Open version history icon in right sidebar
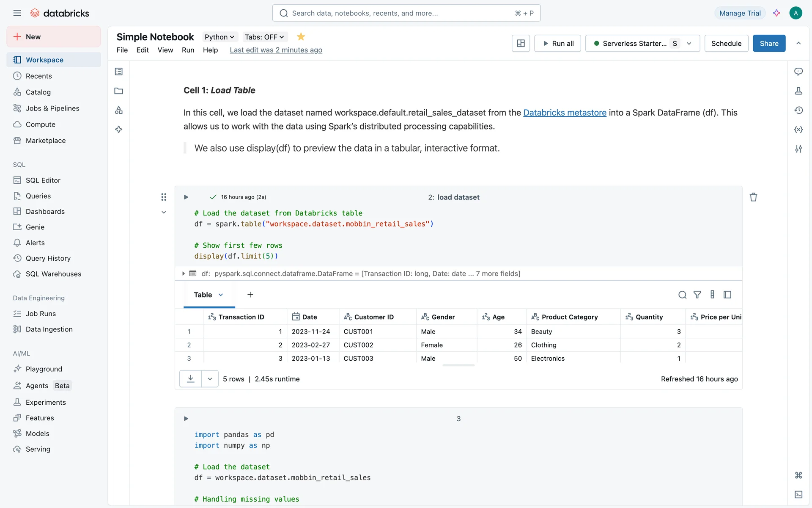Viewport: 812px width, 508px height. pos(798,110)
